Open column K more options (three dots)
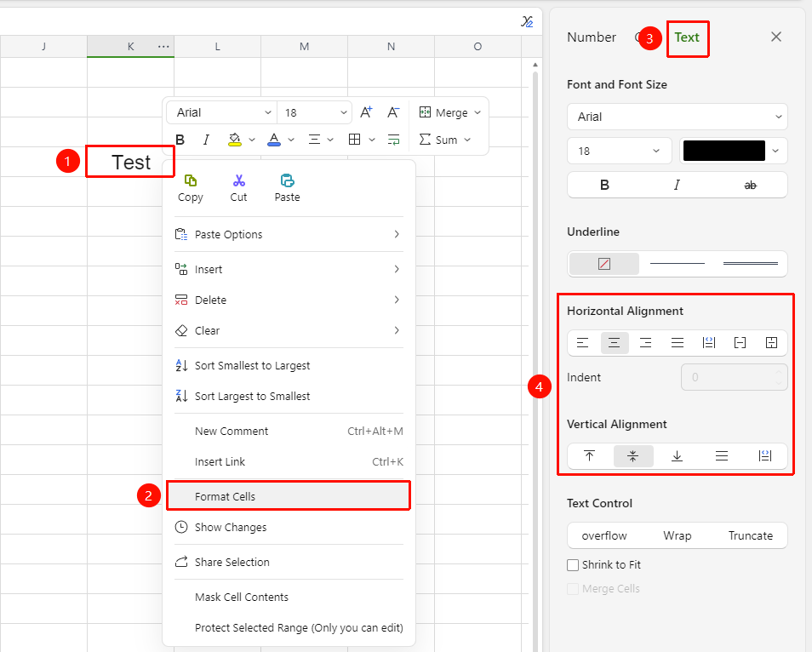Viewport: 812px width, 652px height. [x=163, y=47]
